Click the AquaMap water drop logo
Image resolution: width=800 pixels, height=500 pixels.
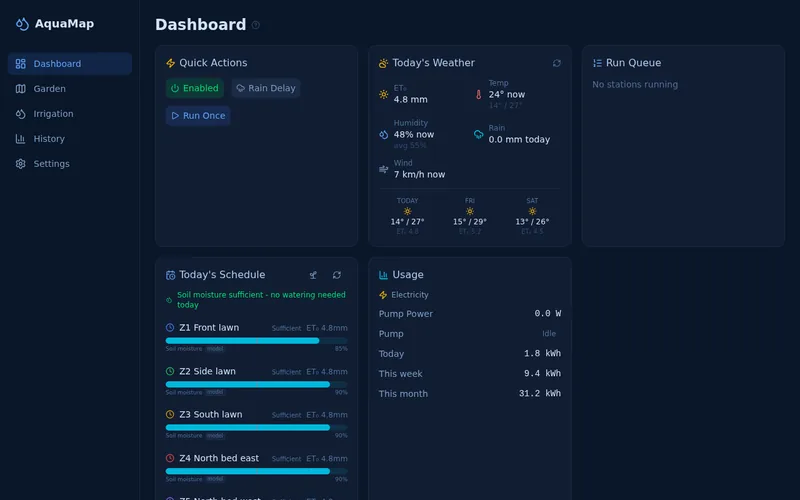click(22, 24)
